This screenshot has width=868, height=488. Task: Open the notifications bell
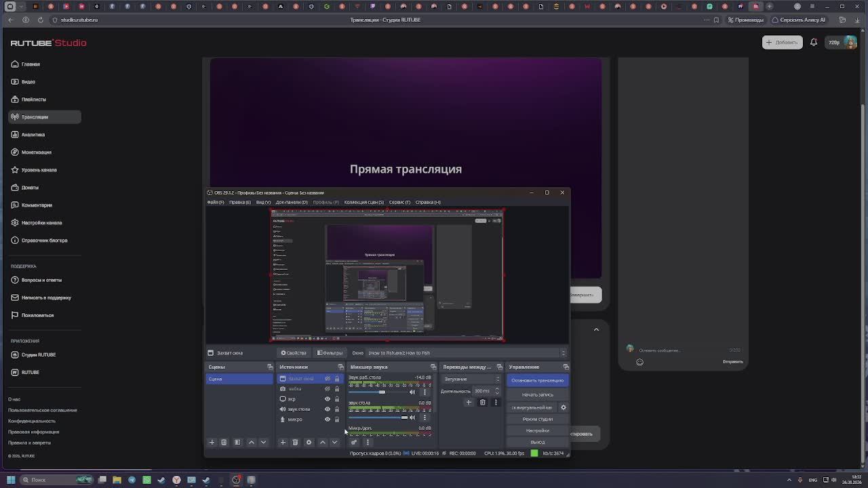point(814,42)
